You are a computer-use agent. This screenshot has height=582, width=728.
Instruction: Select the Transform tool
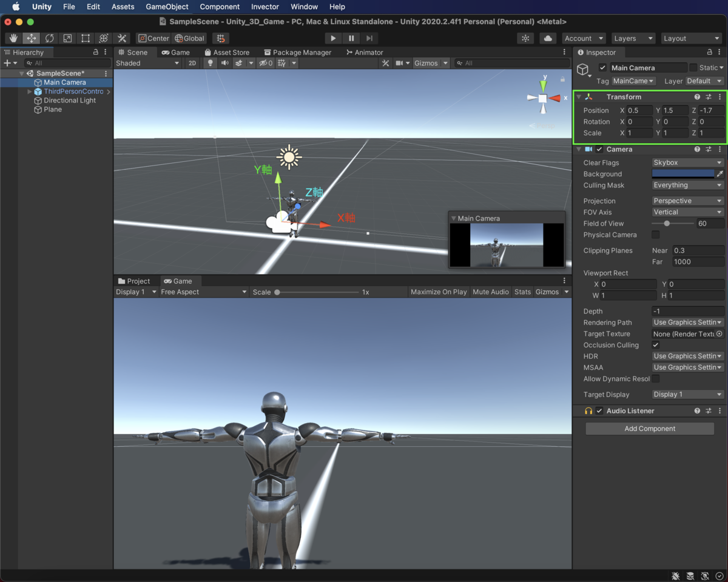[104, 38]
